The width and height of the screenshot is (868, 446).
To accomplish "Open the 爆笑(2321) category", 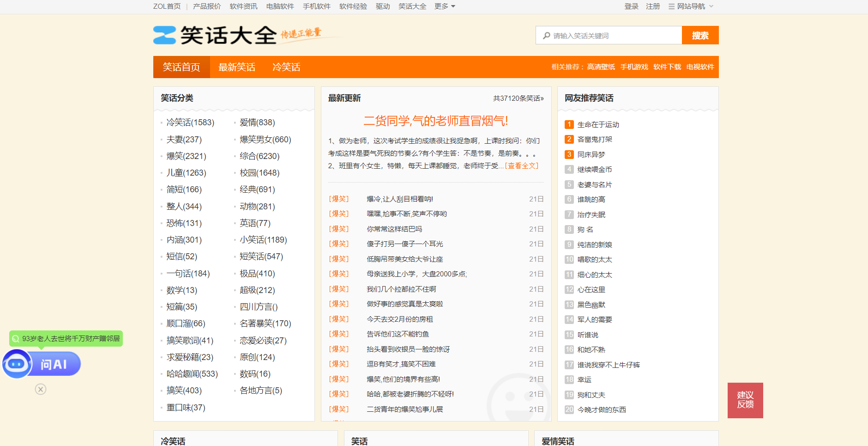I will [x=186, y=156].
